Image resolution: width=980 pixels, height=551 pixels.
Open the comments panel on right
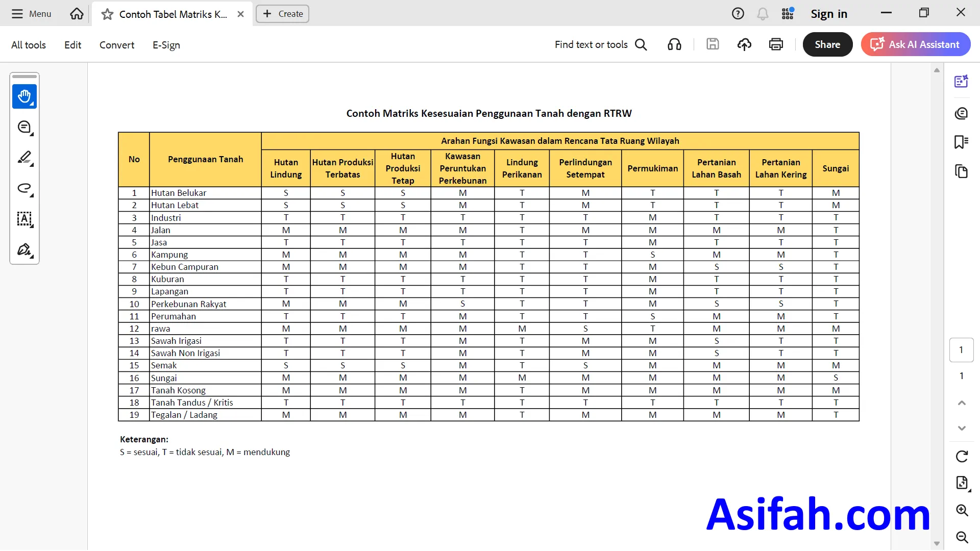pos(962,113)
